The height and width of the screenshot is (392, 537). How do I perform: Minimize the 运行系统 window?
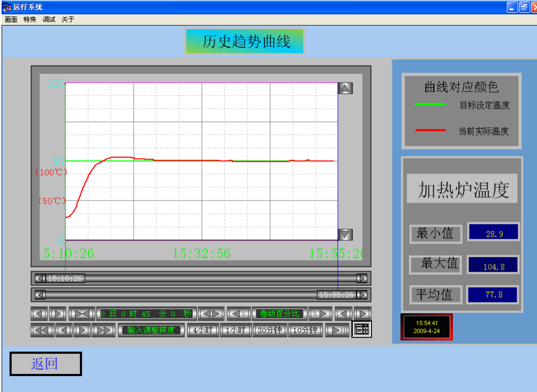click(512, 7)
